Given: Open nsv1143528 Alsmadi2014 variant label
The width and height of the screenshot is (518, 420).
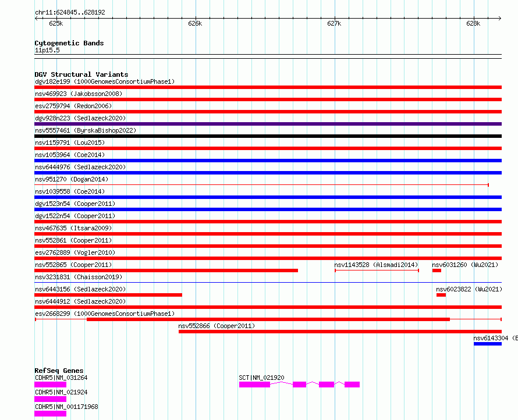Looking at the screenshot, I should tap(376, 265).
